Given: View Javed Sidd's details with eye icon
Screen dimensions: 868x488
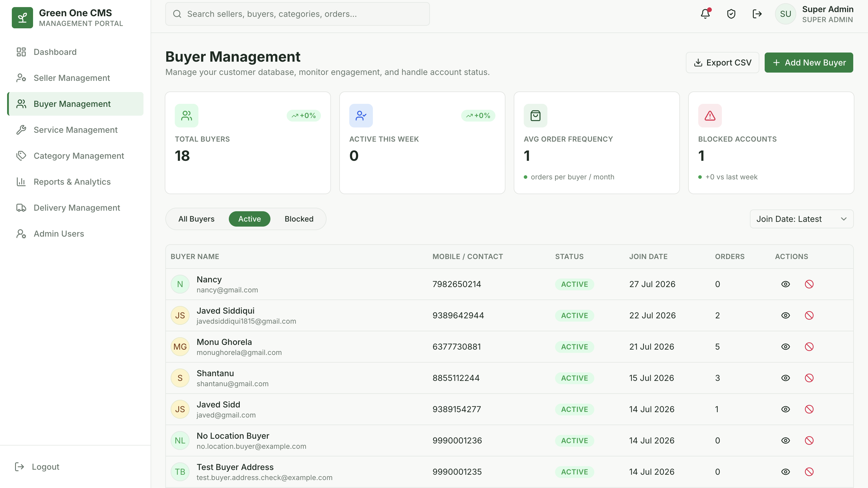Looking at the screenshot, I should point(785,410).
